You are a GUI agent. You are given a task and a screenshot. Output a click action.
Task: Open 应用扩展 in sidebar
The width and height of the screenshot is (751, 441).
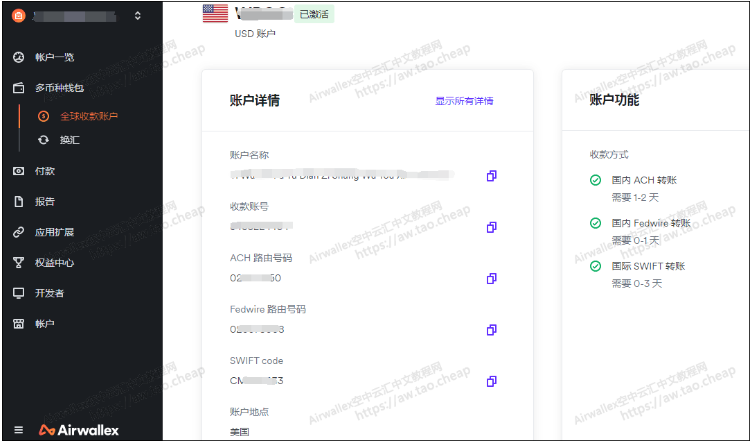point(54,232)
